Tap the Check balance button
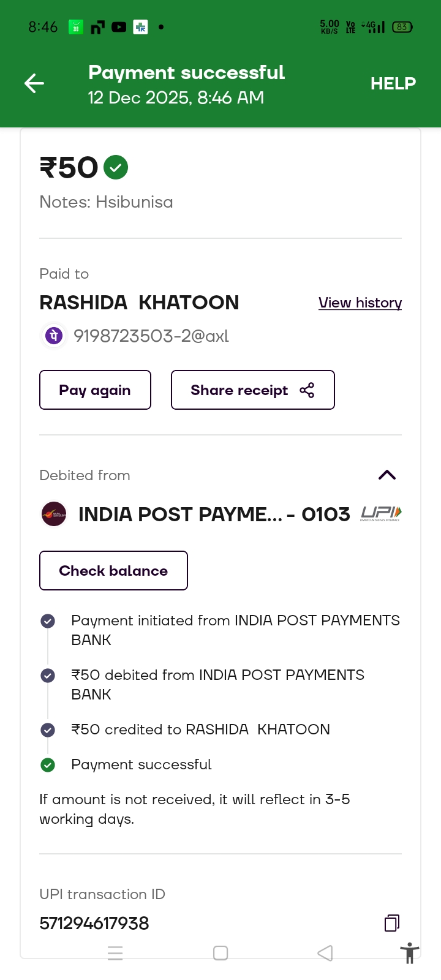 coord(113,571)
